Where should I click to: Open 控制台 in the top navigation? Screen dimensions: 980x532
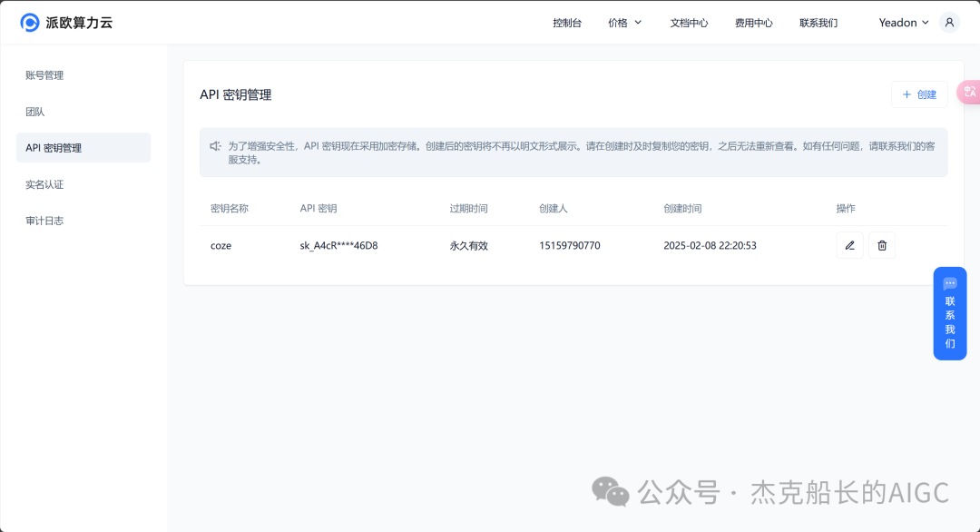(x=567, y=23)
